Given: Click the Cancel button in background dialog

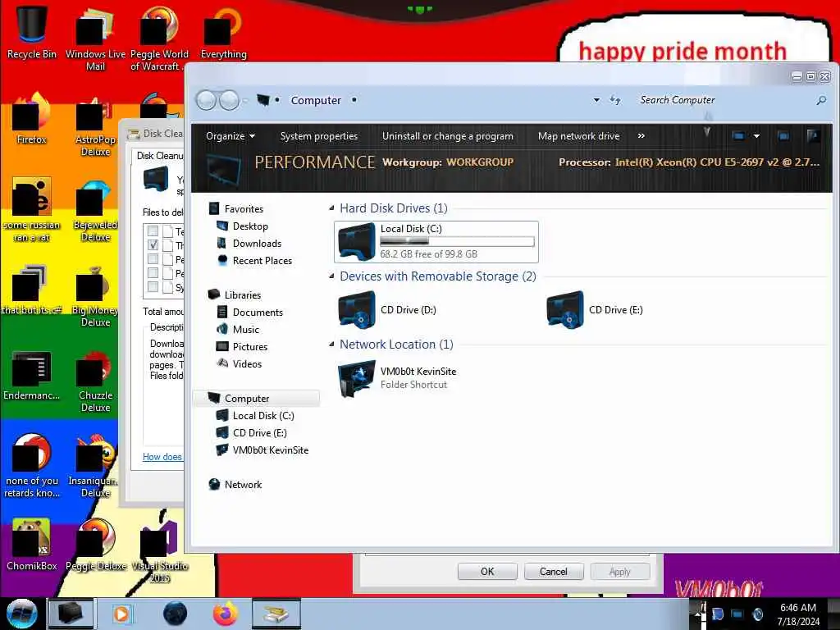Looking at the screenshot, I should (554, 572).
